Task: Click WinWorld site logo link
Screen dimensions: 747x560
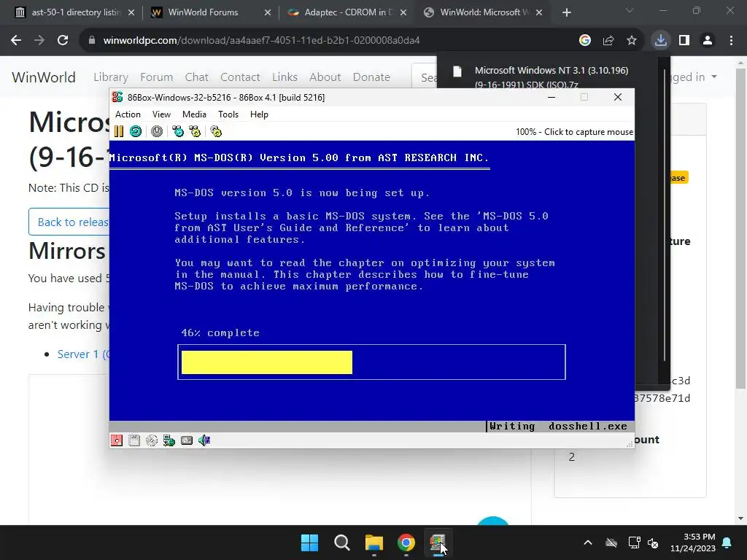Action: click(43, 77)
